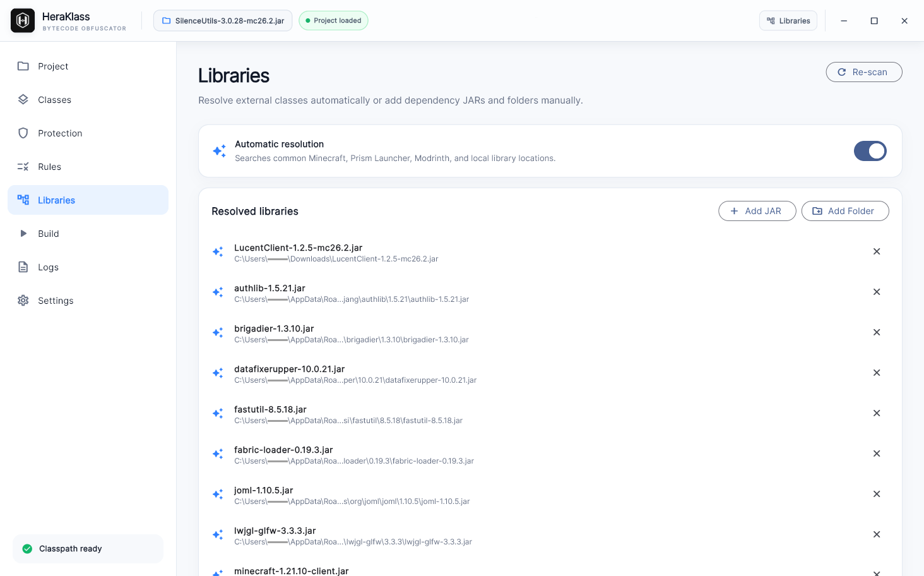Click the sparkle icon beside lwjgl-glfw-3.3.3.jar

point(218,534)
